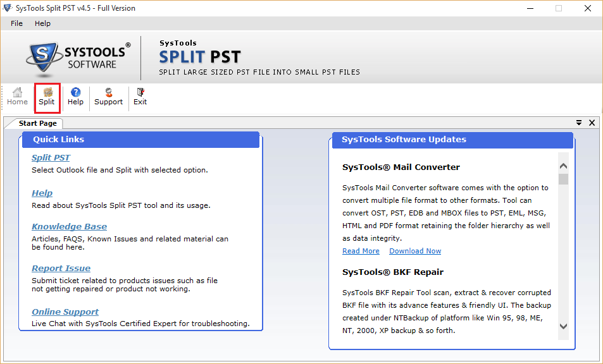Image resolution: width=603 pixels, height=364 pixels.
Task: Select the Start Page tab
Action: click(38, 123)
